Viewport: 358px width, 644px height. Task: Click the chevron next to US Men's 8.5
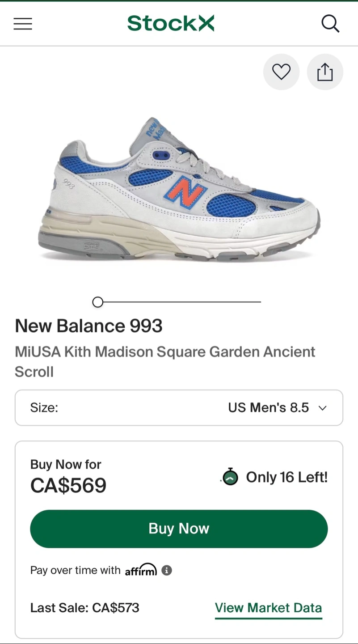(x=322, y=408)
